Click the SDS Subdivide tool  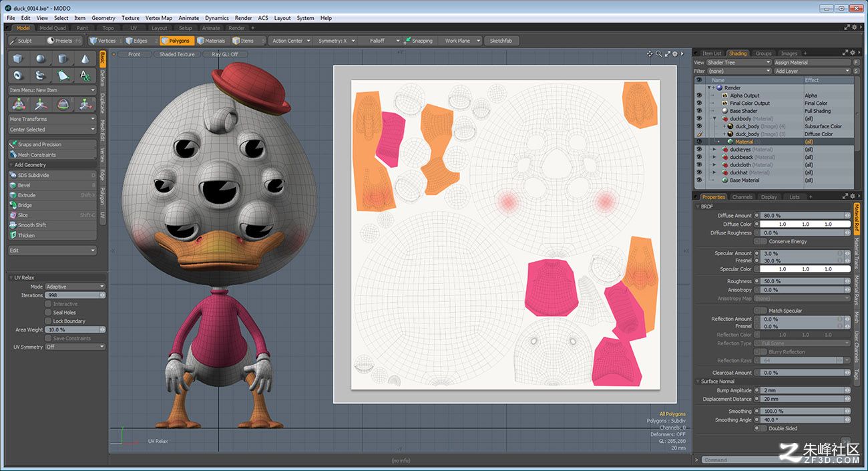[52, 175]
